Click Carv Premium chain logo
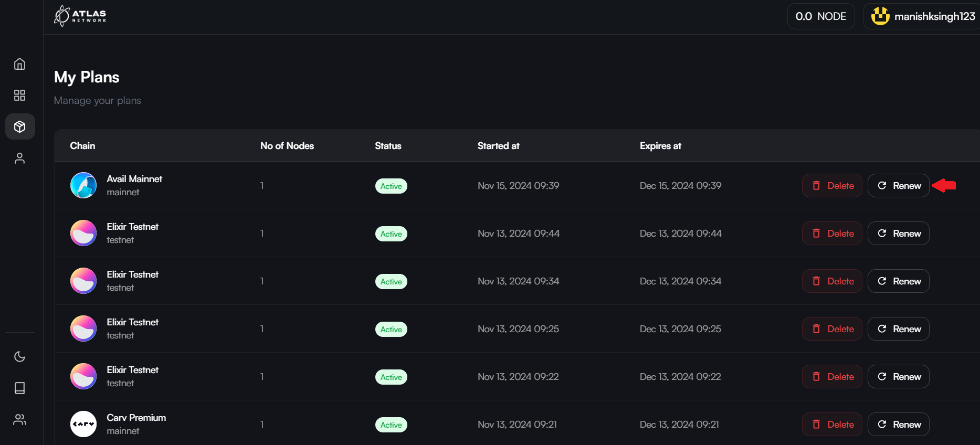 click(x=83, y=424)
